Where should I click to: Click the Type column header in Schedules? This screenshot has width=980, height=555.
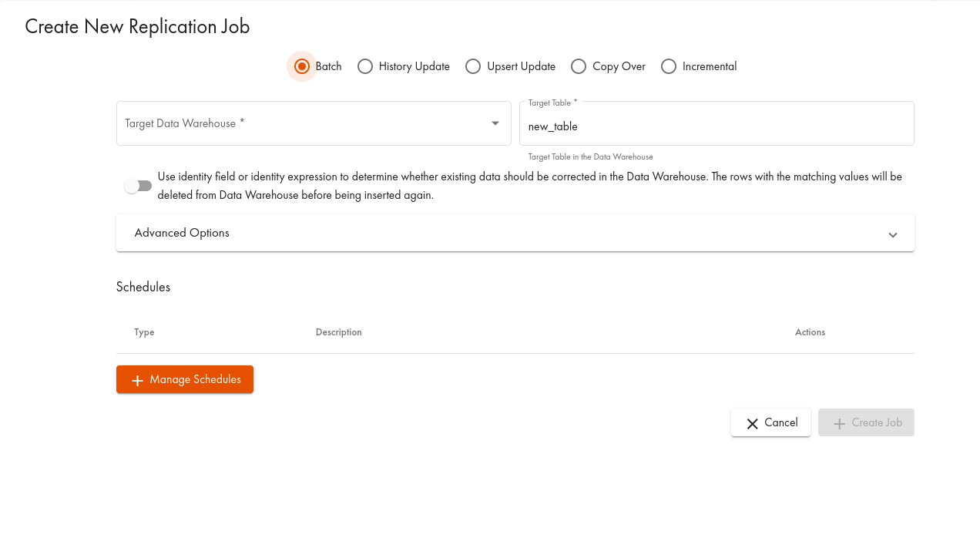(x=144, y=332)
